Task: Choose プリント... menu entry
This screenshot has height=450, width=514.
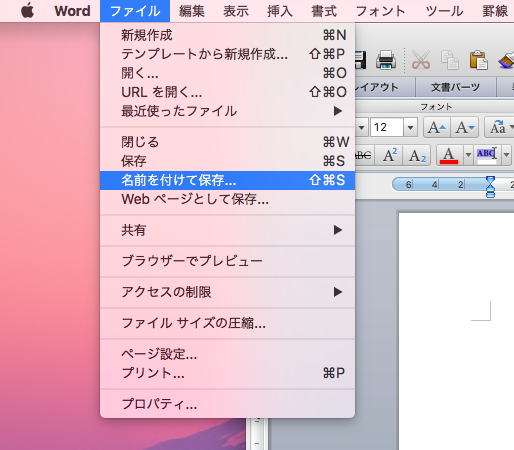Action: pyautogui.click(x=227, y=373)
